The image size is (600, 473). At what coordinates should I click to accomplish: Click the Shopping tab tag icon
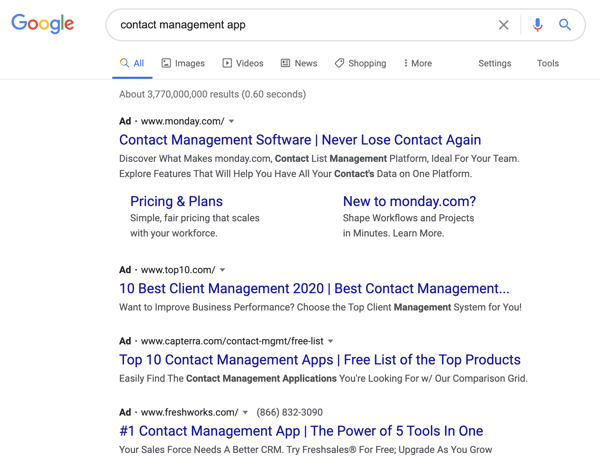click(x=339, y=63)
